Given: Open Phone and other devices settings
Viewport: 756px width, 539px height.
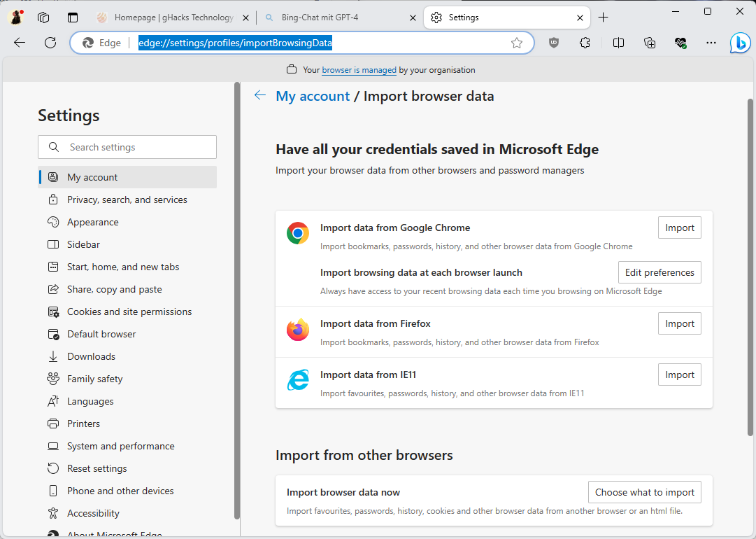Looking at the screenshot, I should (127, 491).
